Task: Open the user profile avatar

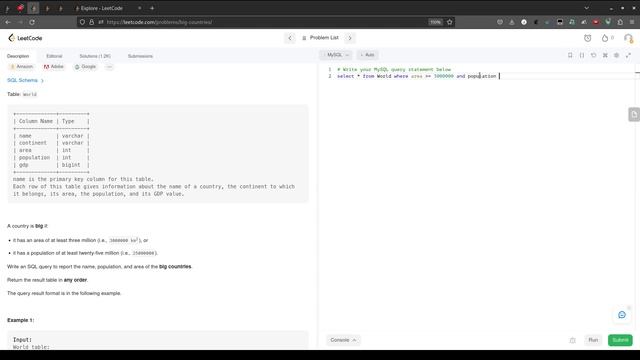Action: (x=628, y=38)
